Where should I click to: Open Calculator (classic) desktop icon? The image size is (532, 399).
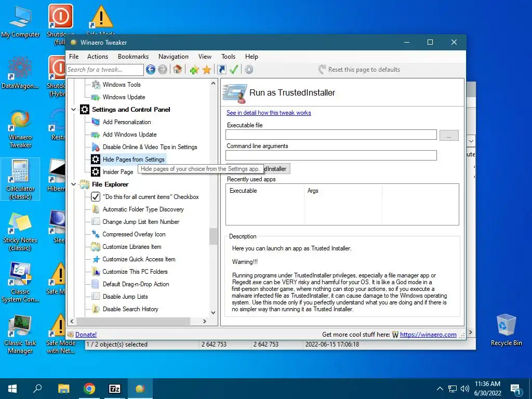point(20,179)
